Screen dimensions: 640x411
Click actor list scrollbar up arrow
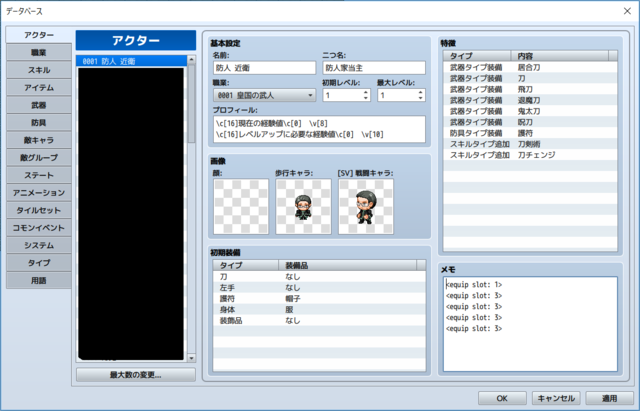point(191,60)
